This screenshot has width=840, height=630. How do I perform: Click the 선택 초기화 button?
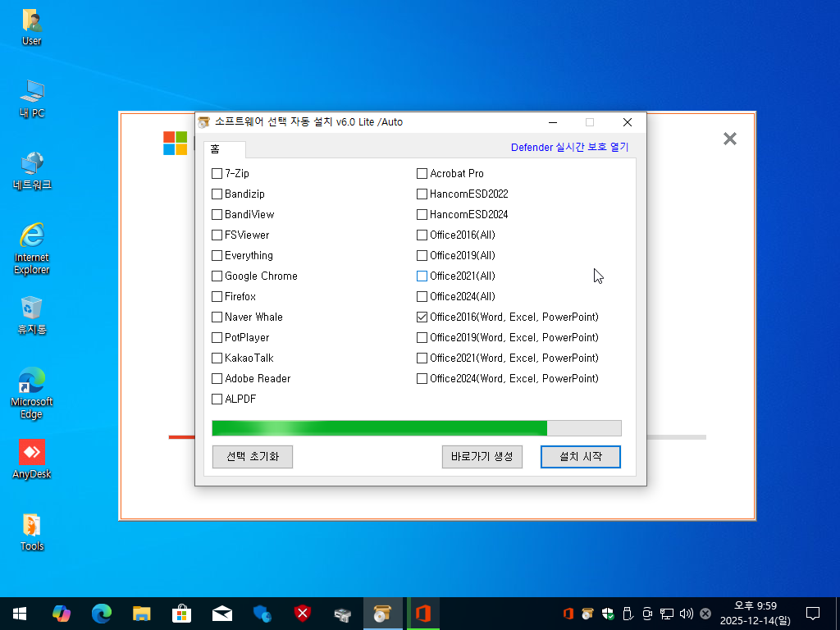point(253,457)
